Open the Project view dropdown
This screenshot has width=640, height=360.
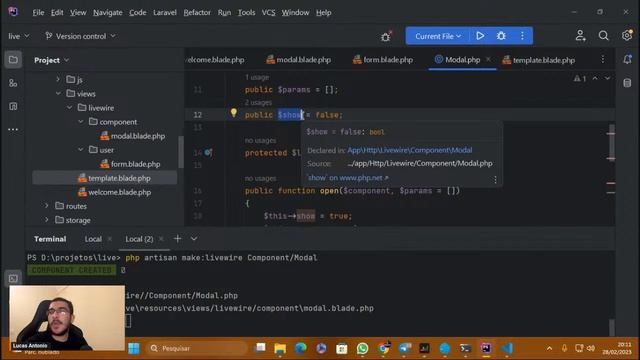click(x=51, y=60)
